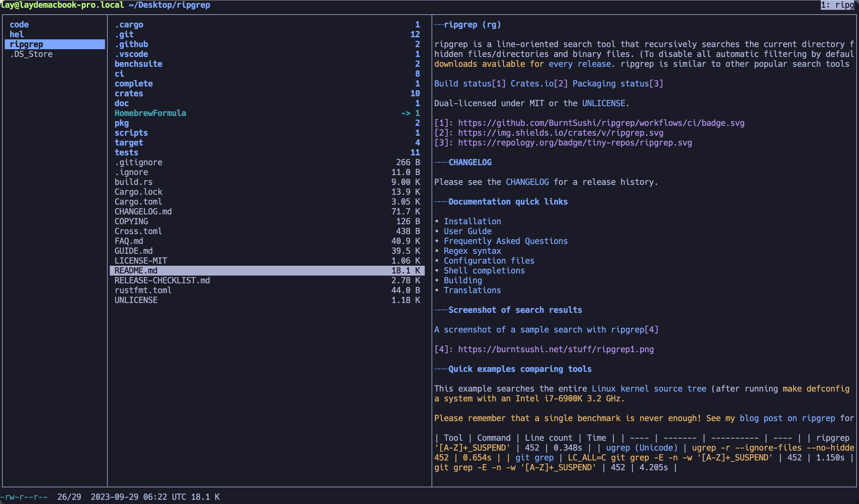Click the 'User Guide' documentation link
The height and width of the screenshot is (504, 859).
[467, 231]
